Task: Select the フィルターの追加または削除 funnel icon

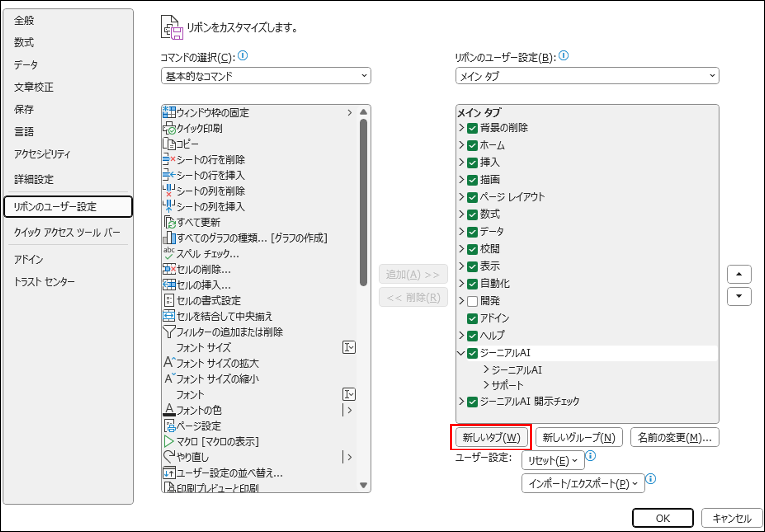Action: tap(169, 332)
